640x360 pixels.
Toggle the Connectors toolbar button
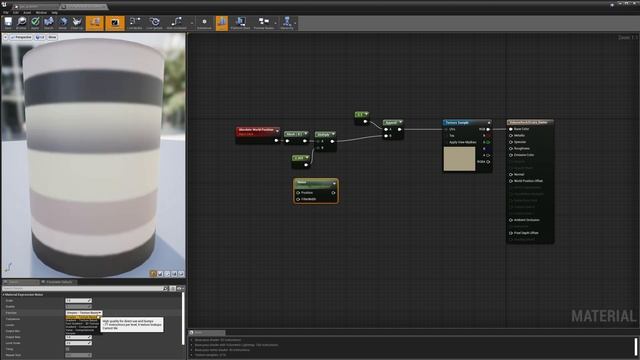coord(95,23)
